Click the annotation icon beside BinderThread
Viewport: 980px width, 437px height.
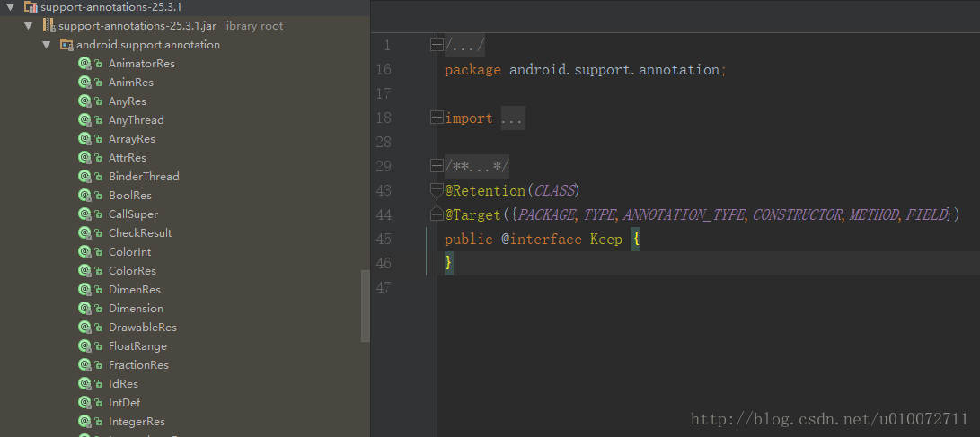84,177
